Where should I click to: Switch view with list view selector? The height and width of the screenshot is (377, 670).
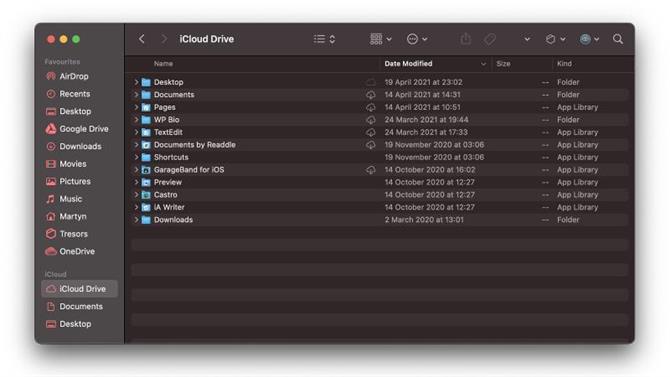click(x=324, y=39)
